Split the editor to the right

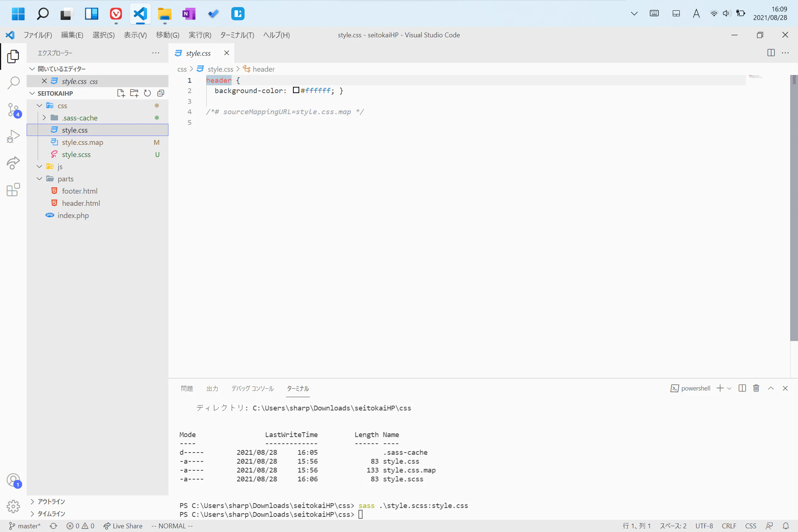(x=771, y=53)
